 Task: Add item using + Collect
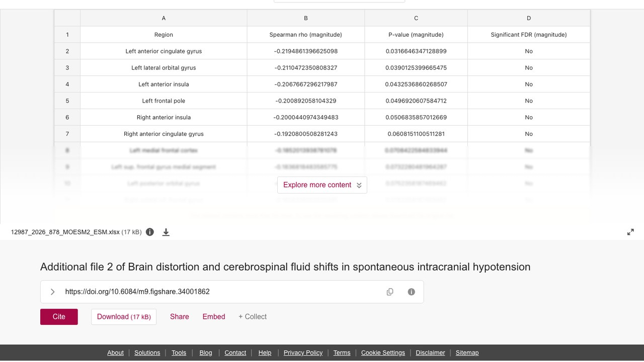click(253, 317)
